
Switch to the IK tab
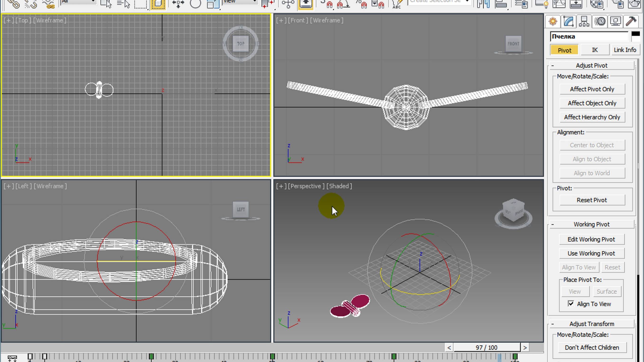(595, 49)
